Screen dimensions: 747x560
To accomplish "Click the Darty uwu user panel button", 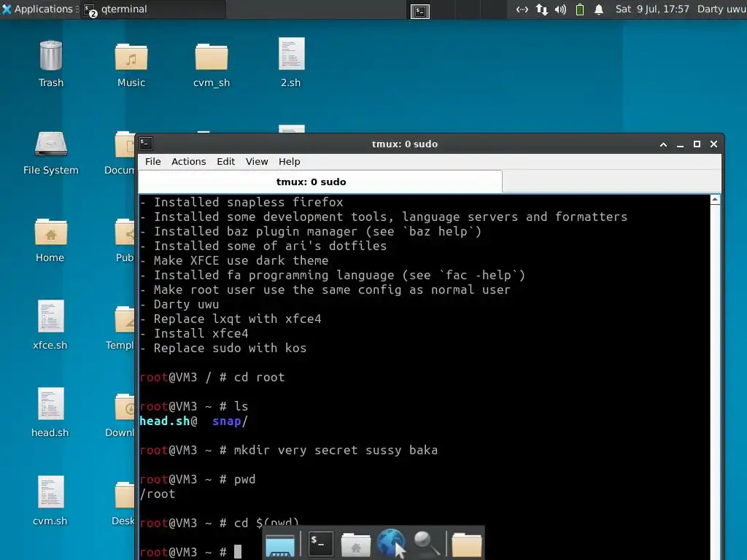I will 721,9.
